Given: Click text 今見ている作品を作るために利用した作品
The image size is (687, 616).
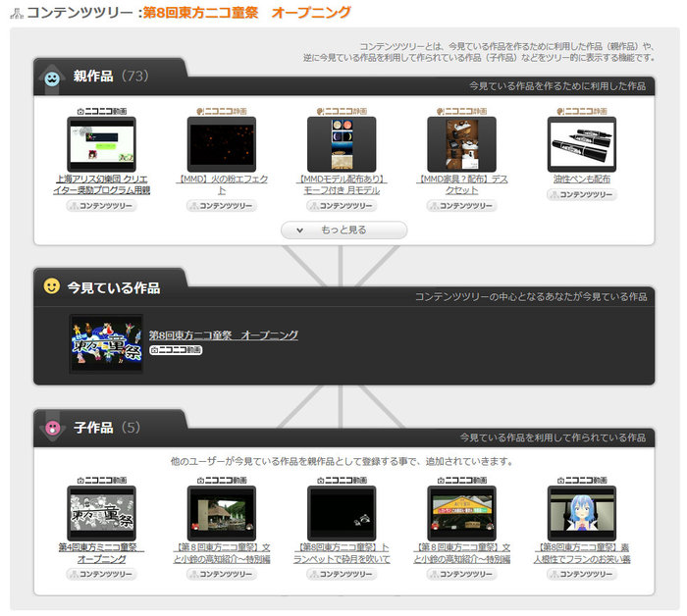Looking at the screenshot, I should [557, 86].
